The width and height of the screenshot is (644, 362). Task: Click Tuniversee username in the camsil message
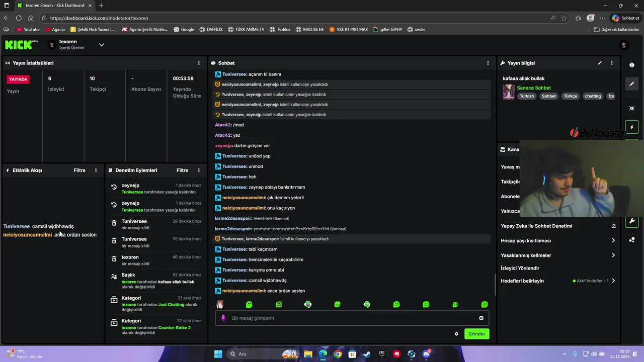234,281
